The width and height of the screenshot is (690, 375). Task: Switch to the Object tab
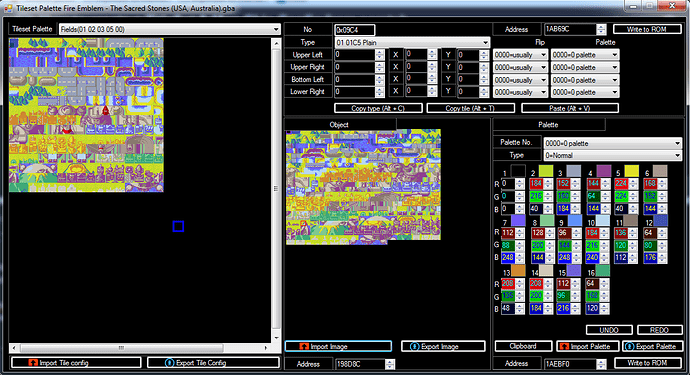coord(339,125)
